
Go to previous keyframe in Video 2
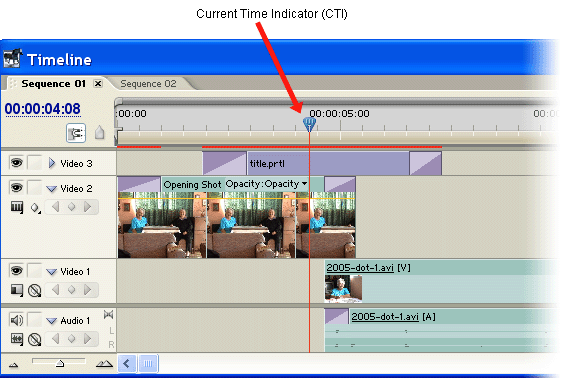(x=55, y=207)
